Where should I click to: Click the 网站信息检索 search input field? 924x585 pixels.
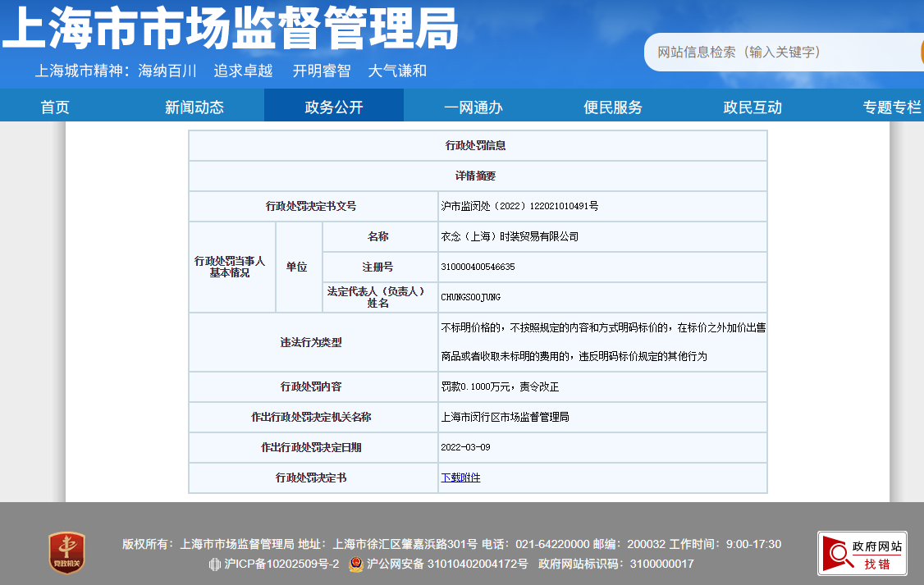[784, 52]
